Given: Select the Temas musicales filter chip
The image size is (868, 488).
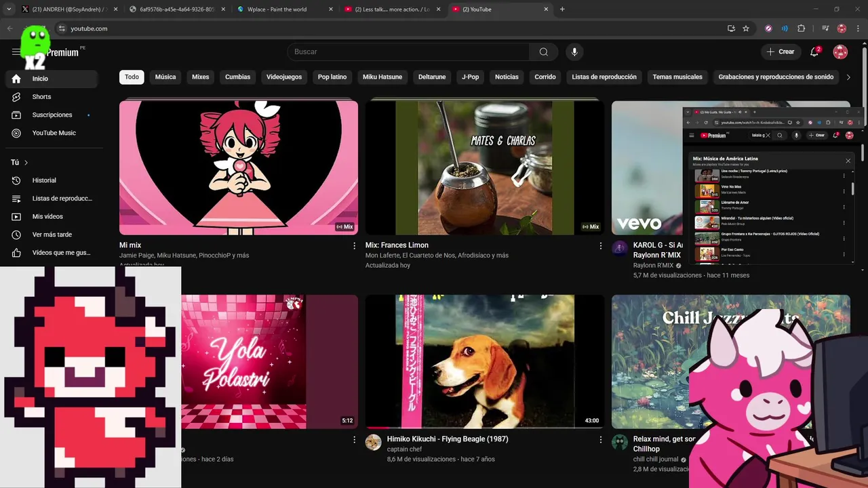Looking at the screenshot, I should 677,77.
